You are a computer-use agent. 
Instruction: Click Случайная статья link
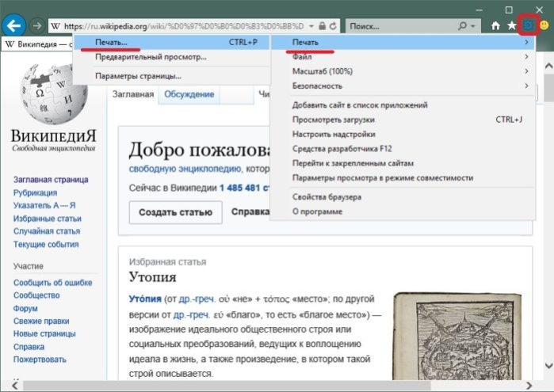(x=47, y=231)
